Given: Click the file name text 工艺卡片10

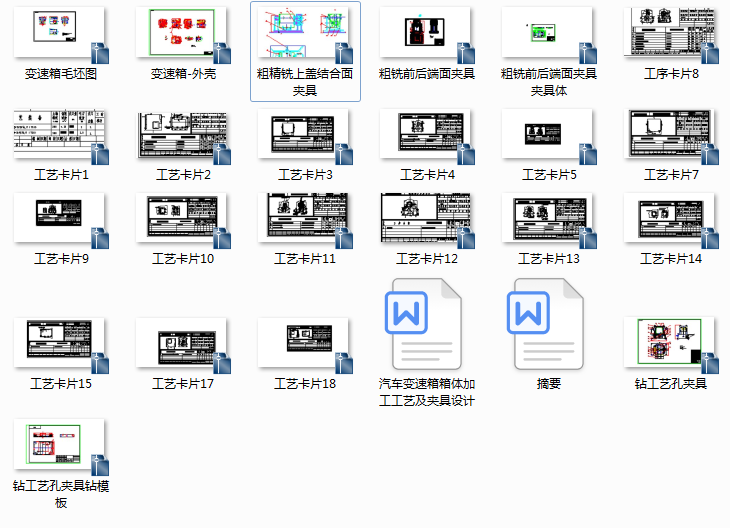Looking at the screenshot, I should 183,258.
